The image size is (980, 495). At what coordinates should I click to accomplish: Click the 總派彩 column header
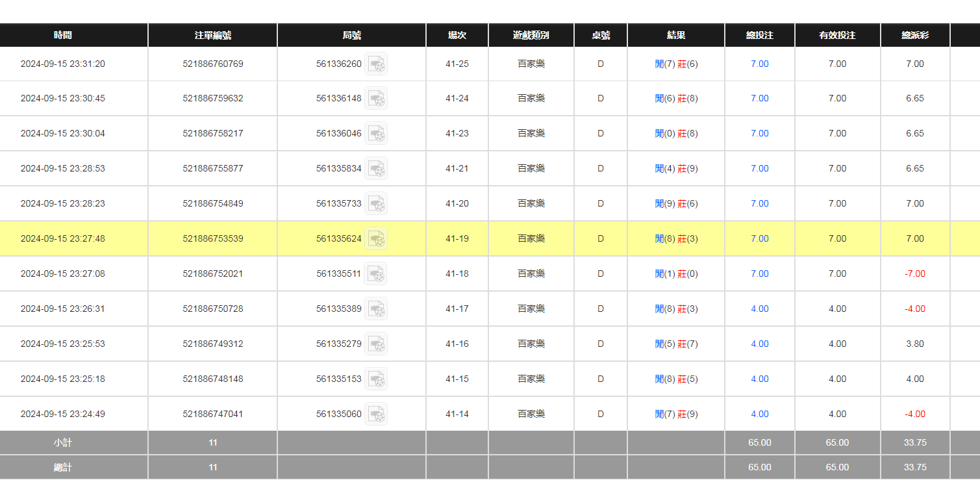914,35
